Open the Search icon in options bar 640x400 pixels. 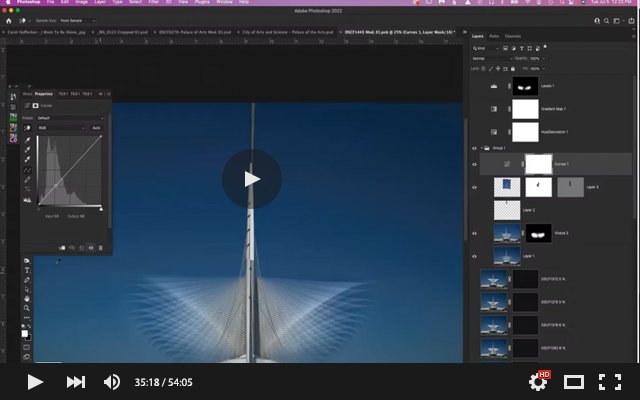point(607,21)
